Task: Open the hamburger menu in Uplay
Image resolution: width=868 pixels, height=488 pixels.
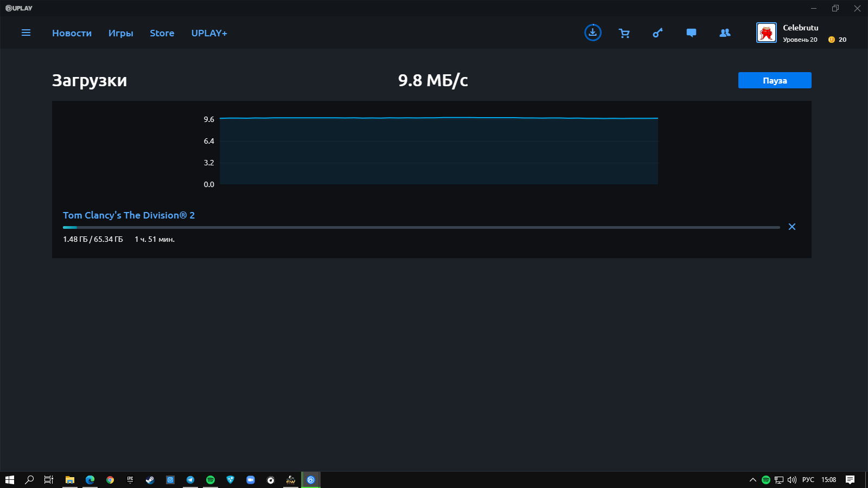Action: coord(26,33)
